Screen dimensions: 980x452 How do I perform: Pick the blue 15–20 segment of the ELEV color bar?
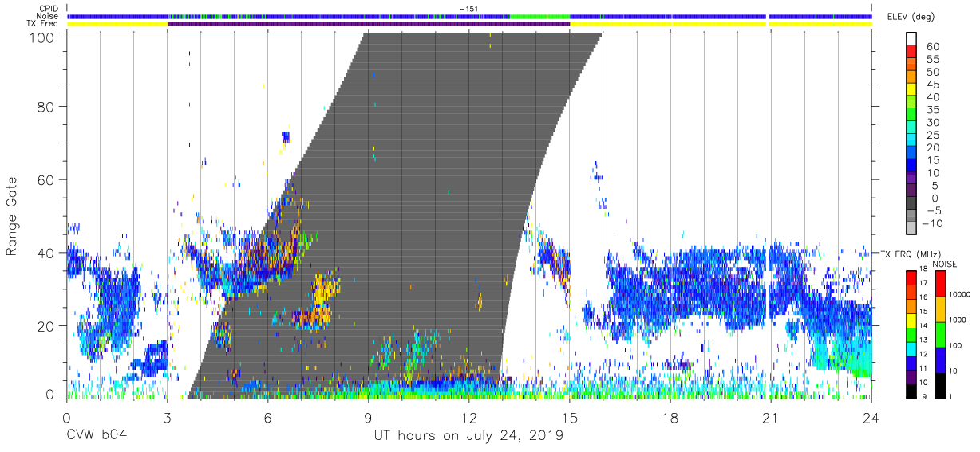[x=911, y=154]
